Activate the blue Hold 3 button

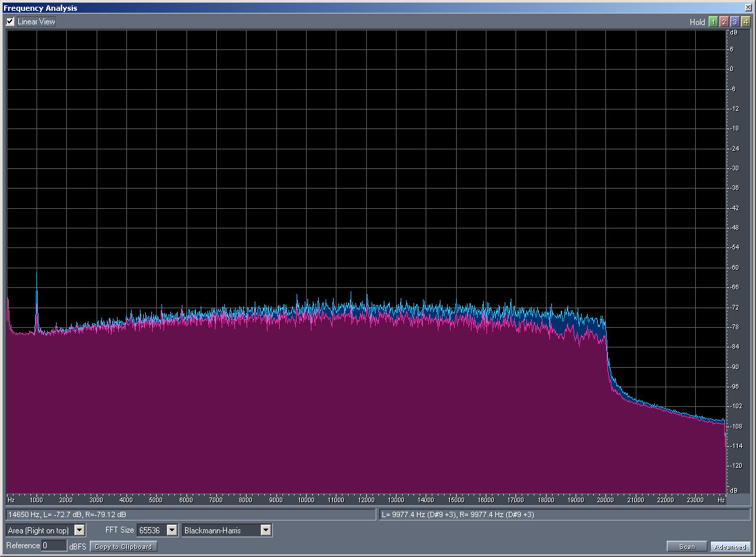coord(735,22)
